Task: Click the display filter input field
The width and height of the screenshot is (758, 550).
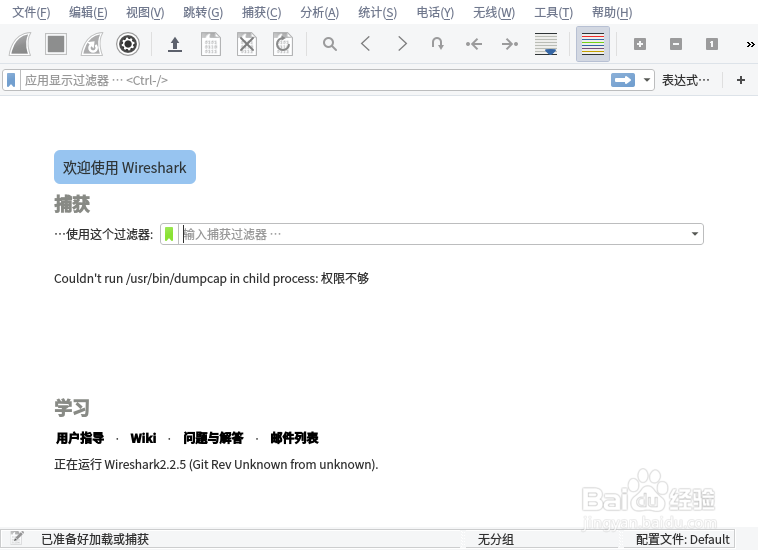Action: (314, 80)
